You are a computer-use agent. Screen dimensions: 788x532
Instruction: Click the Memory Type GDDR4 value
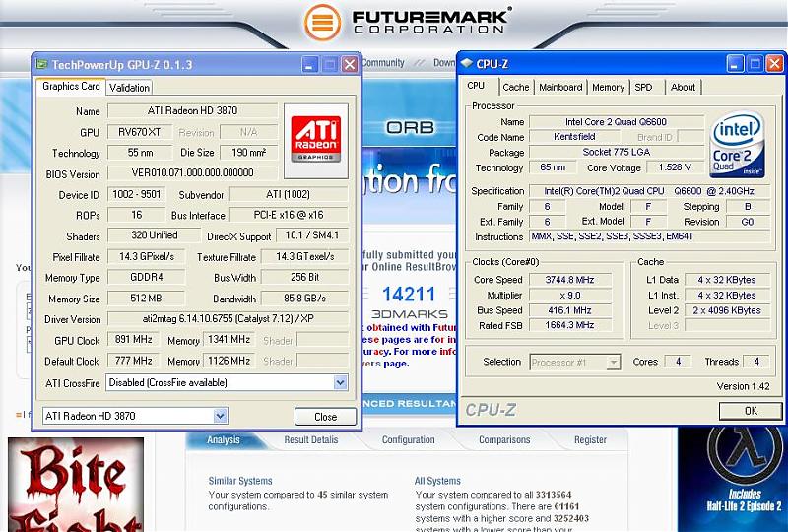(146, 277)
